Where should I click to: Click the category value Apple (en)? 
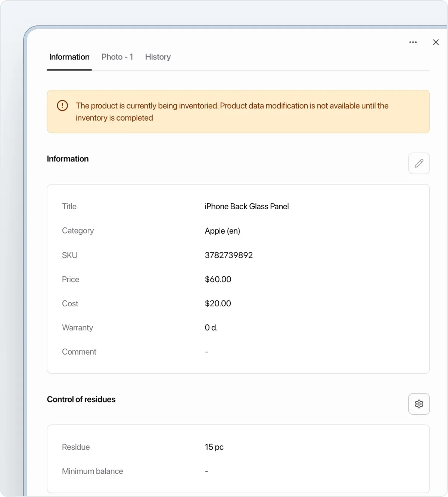click(223, 231)
